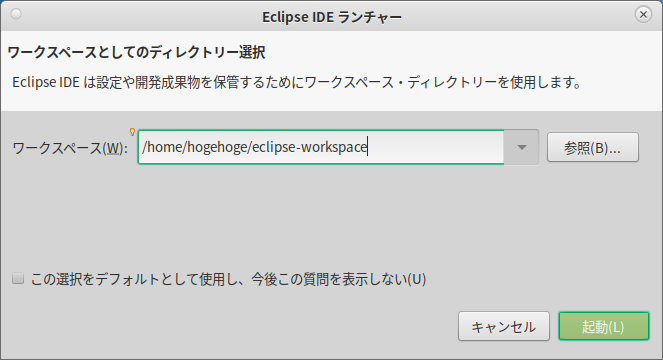Image resolution: width=663 pixels, height=360 pixels.
Task: Click the 参照(B)... browse button
Action: tap(592, 147)
